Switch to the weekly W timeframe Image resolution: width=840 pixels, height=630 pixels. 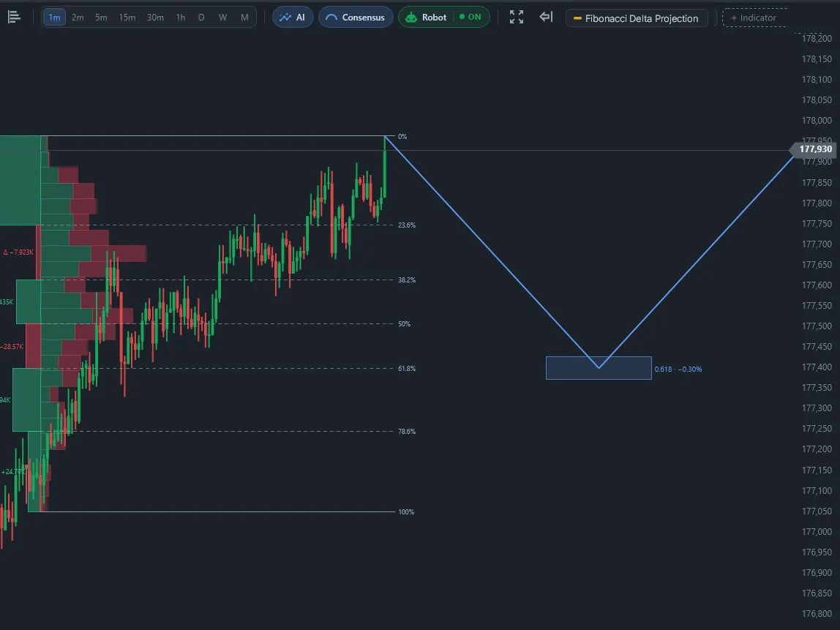click(x=223, y=17)
